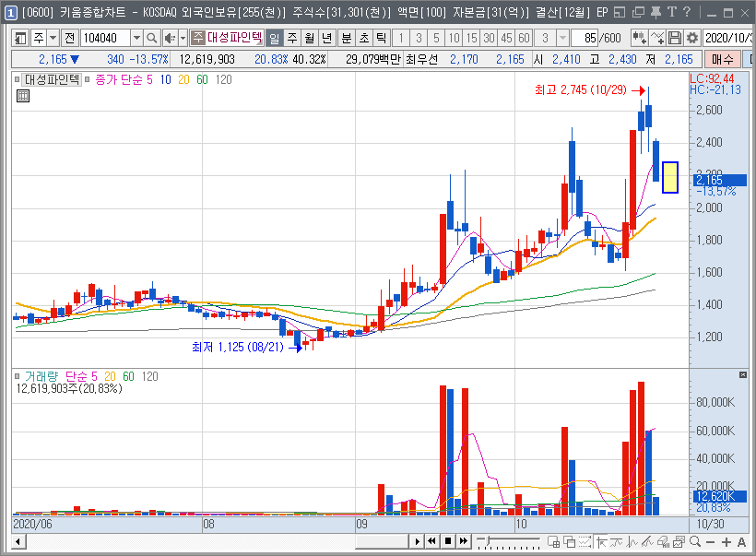Open the date field 2020/10/3

click(x=727, y=38)
